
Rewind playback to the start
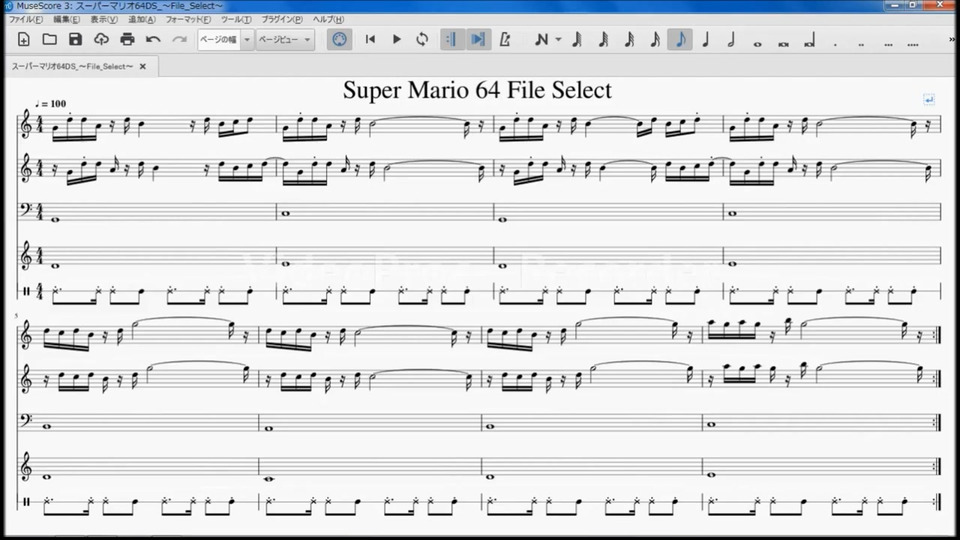tap(370, 40)
